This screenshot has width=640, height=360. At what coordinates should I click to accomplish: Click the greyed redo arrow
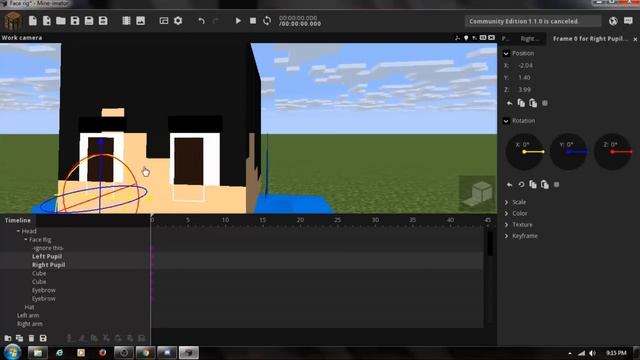216,21
